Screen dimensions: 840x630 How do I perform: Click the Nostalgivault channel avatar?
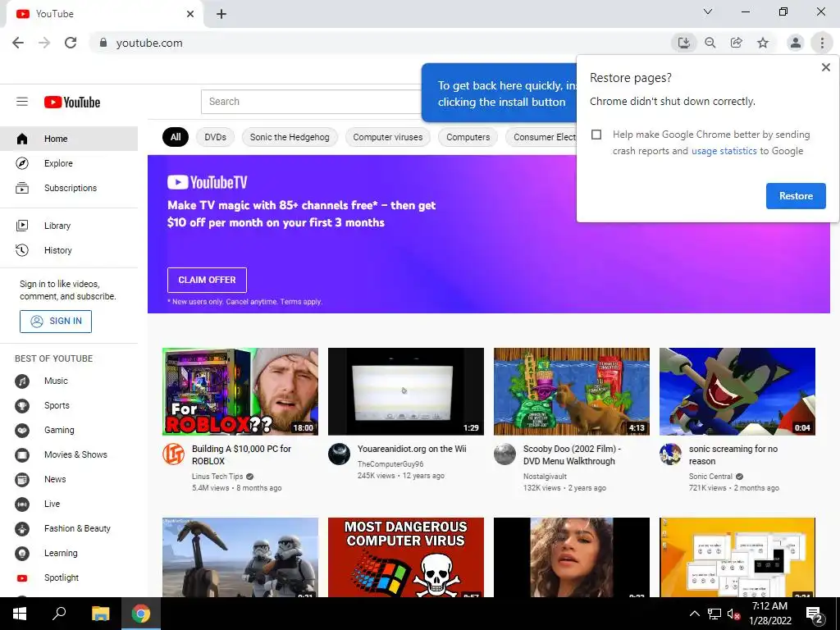(x=504, y=454)
